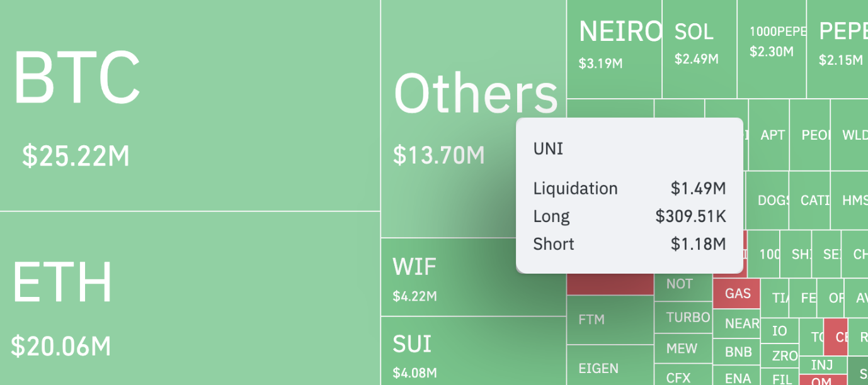Select the PEPE $2.15M tile
This screenshot has height=385, width=868.
(838, 49)
